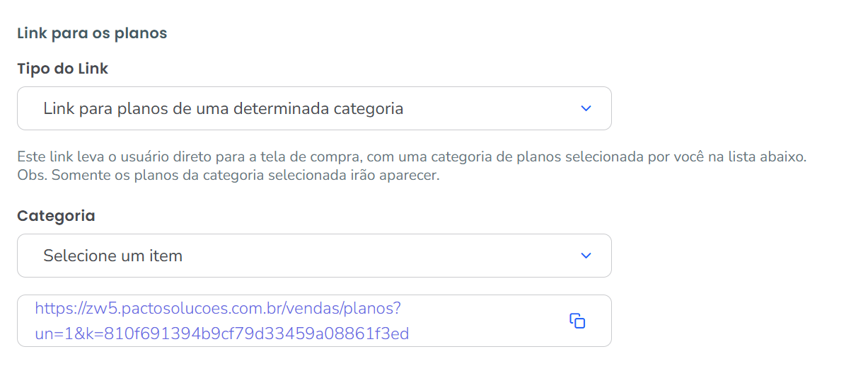The image size is (868, 371).
Task: Click the 'Tipo do Link' label
Action: click(62, 69)
